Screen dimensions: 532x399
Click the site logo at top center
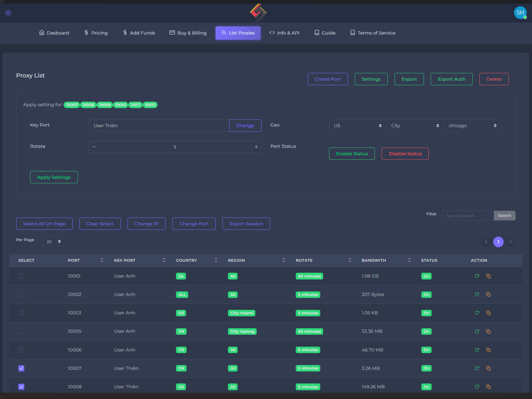[258, 13]
